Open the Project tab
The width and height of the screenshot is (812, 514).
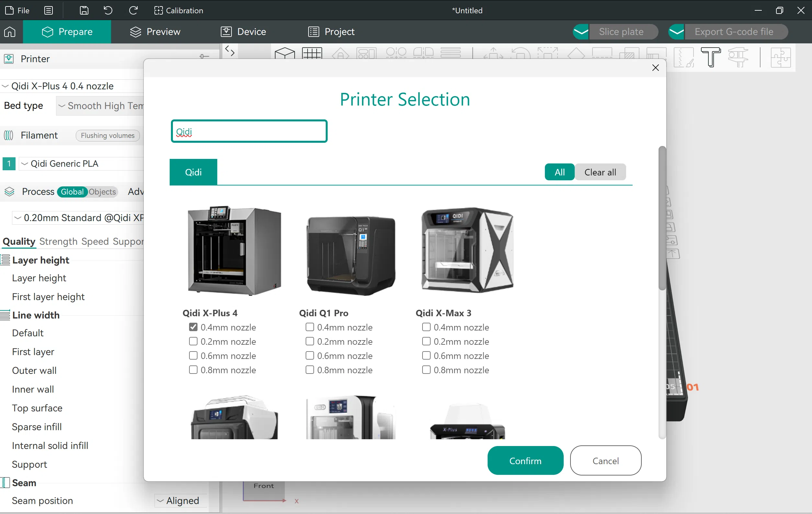click(331, 32)
